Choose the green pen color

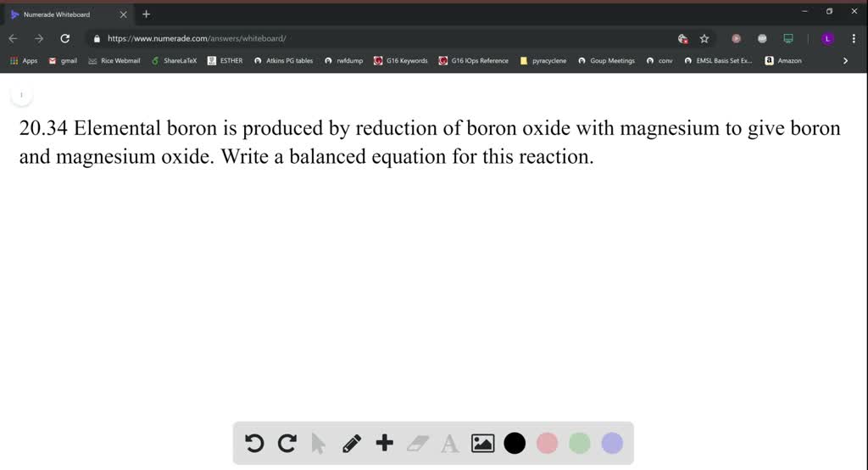click(x=580, y=443)
